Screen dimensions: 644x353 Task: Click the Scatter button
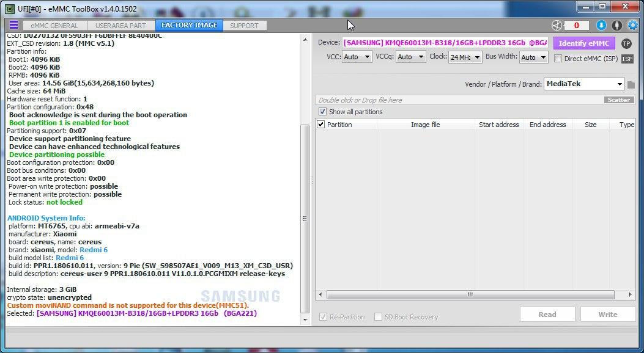(619, 100)
